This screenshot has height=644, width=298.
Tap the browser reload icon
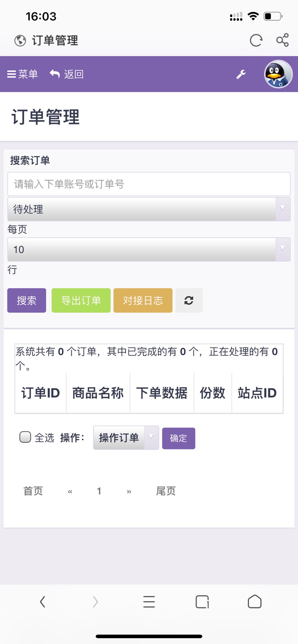(x=256, y=40)
